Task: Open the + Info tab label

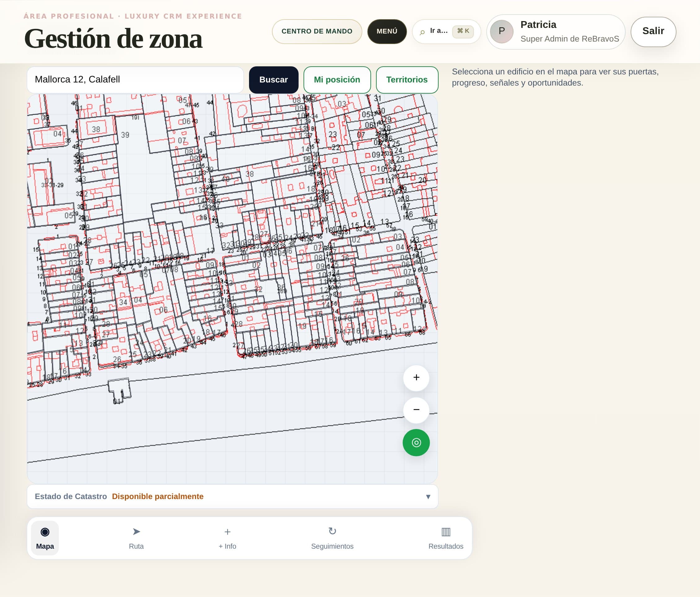Action: tap(227, 546)
